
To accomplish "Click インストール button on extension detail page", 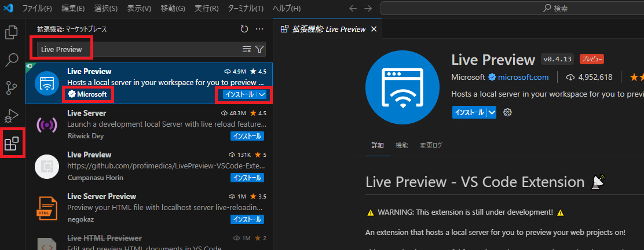I will 470,112.
